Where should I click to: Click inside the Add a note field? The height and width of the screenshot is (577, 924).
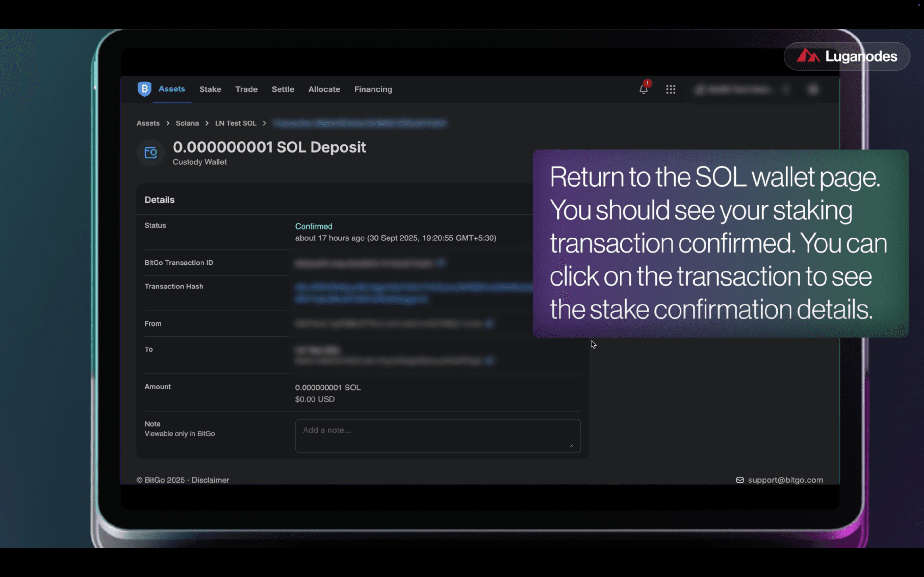(x=438, y=435)
